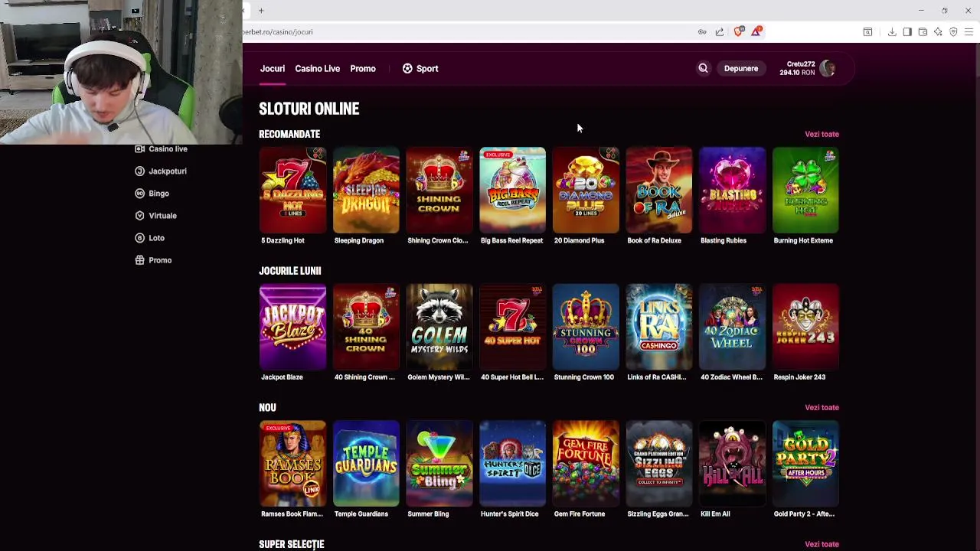
Task: Open the Cretu272 profile avatar
Action: pos(828,68)
